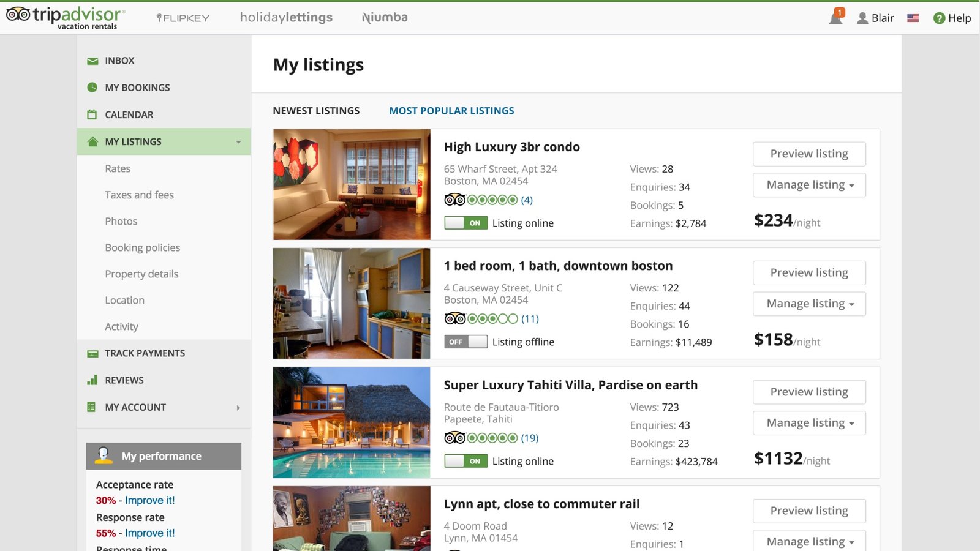This screenshot has width=980, height=551.
Task: Switch to Most Popular Listings tab
Action: tap(451, 111)
